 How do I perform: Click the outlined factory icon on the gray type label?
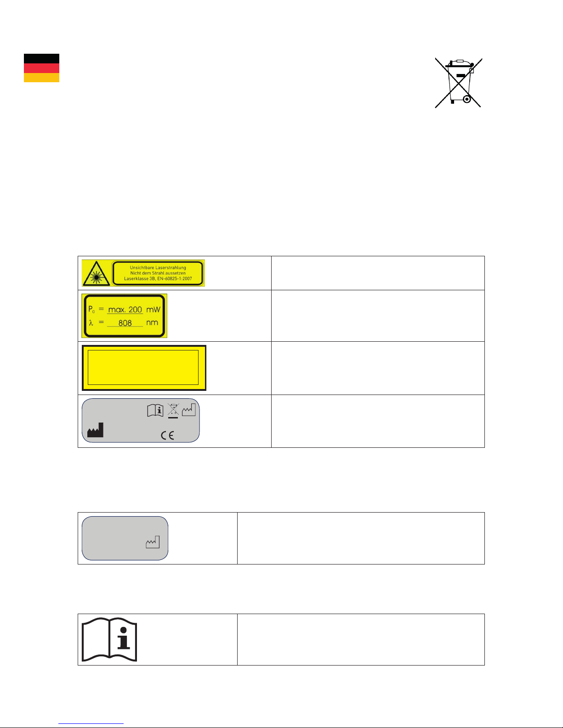(x=189, y=409)
